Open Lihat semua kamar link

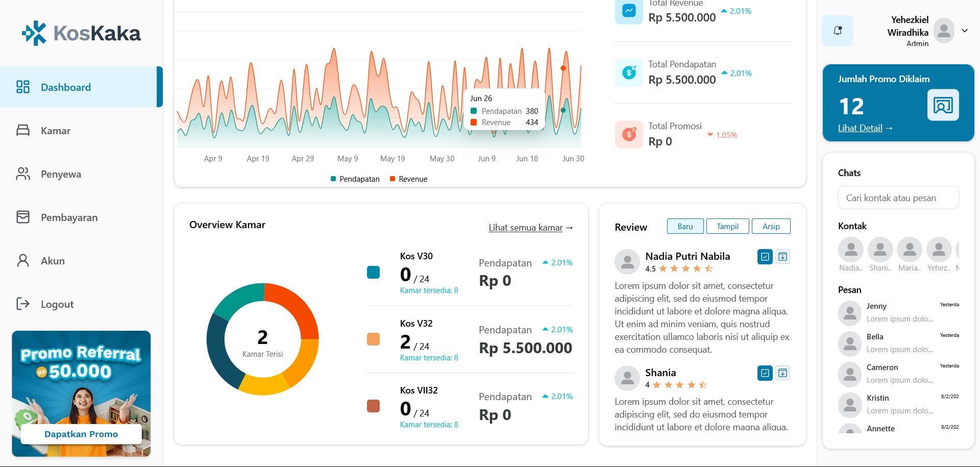530,228
